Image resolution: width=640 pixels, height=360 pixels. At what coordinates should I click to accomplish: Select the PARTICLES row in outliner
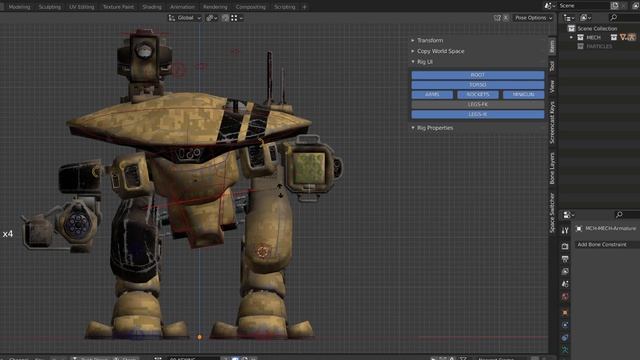pyautogui.click(x=599, y=46)
